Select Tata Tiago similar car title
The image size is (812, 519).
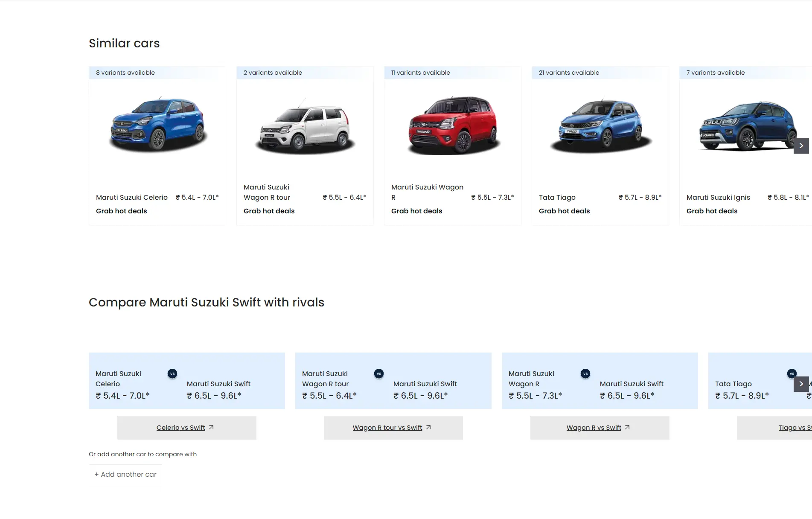(x=557, y=197)
